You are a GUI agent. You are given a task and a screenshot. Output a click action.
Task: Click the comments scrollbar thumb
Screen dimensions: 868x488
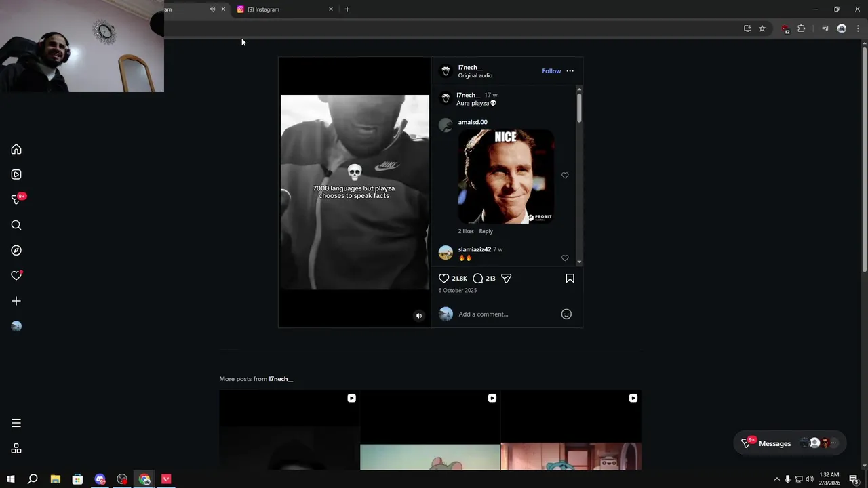579,108
